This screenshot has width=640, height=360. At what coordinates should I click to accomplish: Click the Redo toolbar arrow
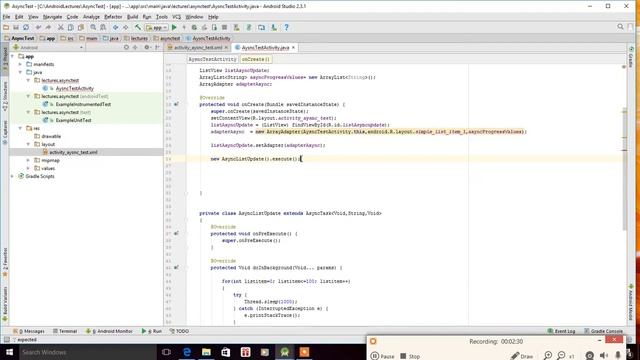coord(48,27)
